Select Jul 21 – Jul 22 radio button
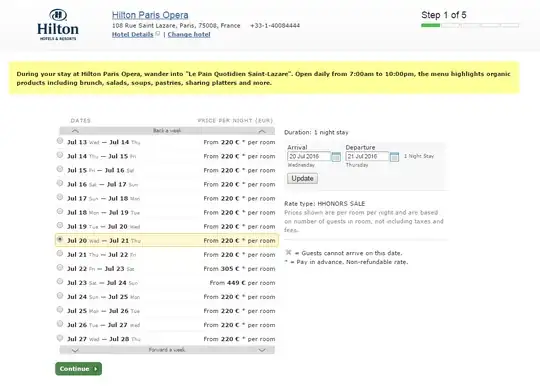The height and width of the screenshot is (388, 540). pos(60,253)
